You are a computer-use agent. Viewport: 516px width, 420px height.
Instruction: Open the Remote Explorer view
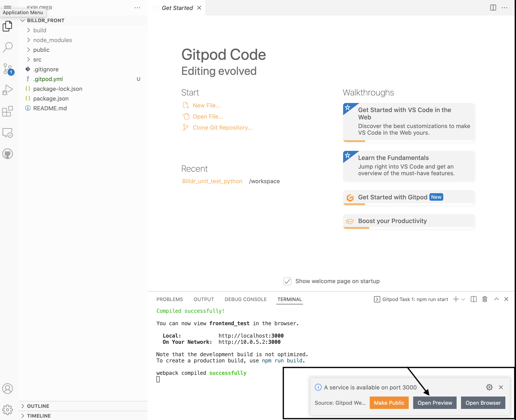pyautogui.click(x=8, y=133)
